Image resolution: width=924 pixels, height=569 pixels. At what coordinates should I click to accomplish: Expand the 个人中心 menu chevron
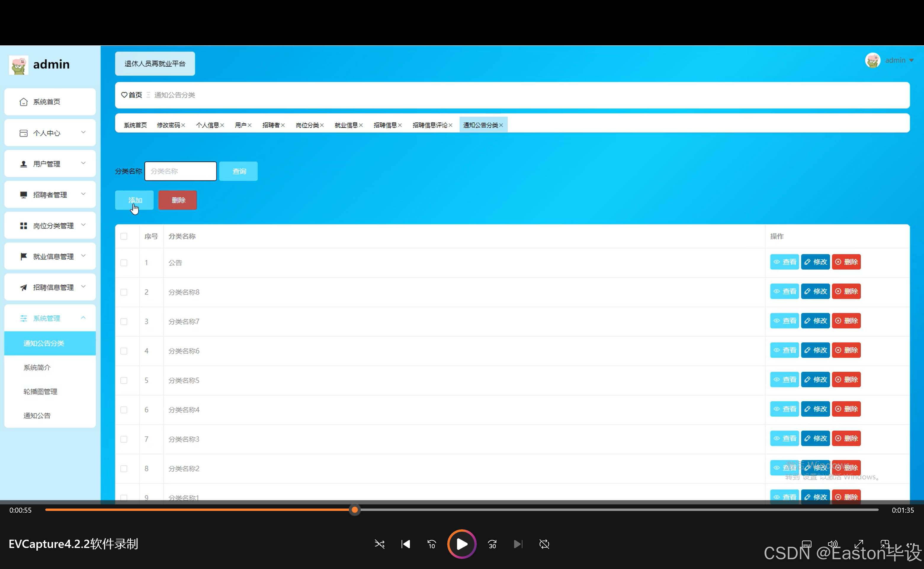84,132
